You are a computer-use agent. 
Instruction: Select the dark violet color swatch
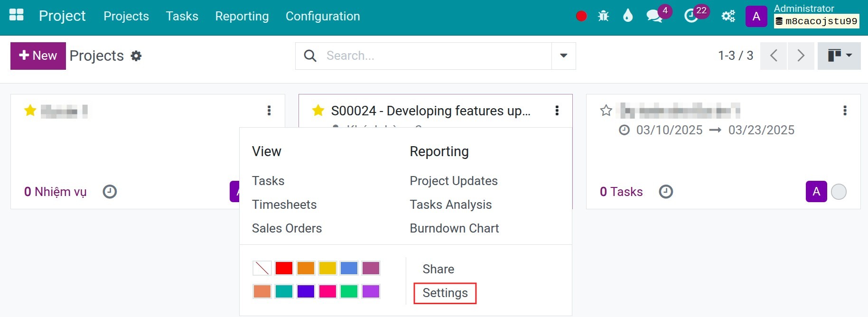pos(306,291)
